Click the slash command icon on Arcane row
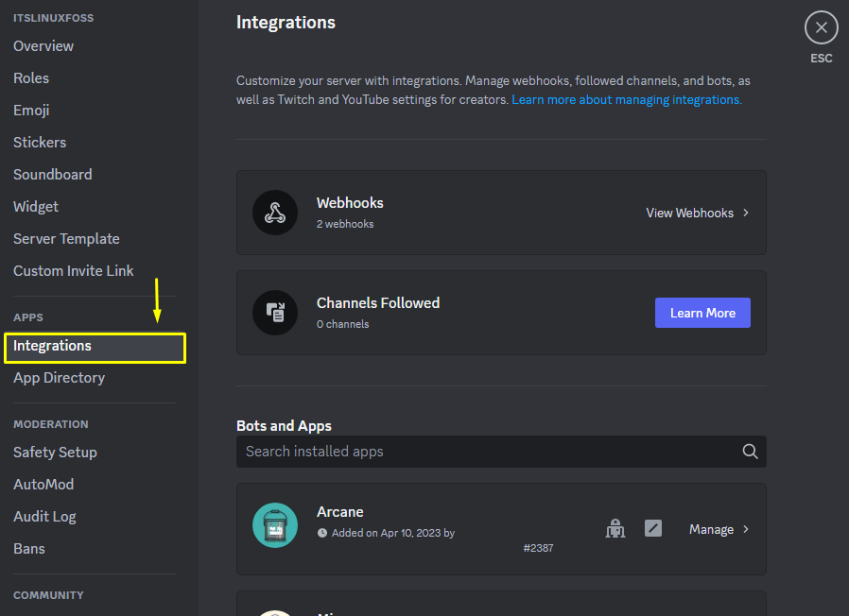Screen dimensions: 849x616 click(x=653, y=528)
